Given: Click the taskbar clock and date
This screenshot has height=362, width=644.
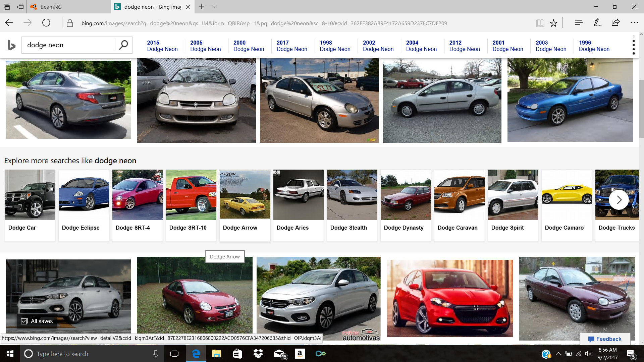Looking at the screenshot, I should click(x=607, y=354).
